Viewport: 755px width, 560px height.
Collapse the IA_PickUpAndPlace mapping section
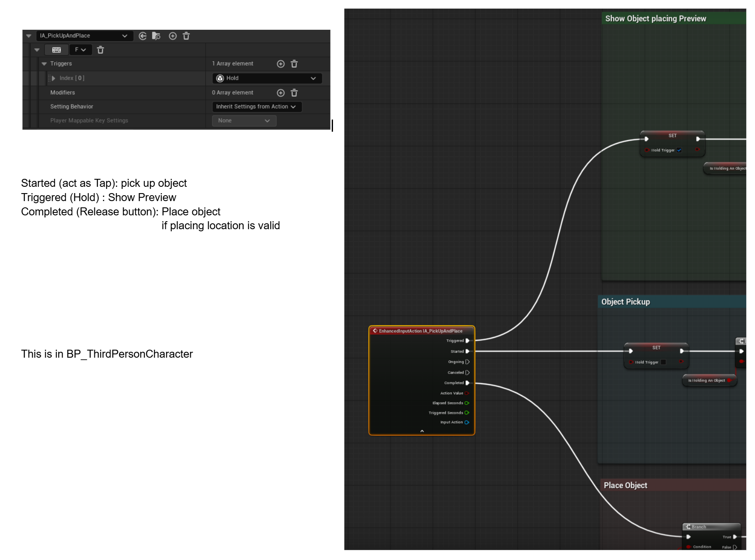(x=29, y=36)
